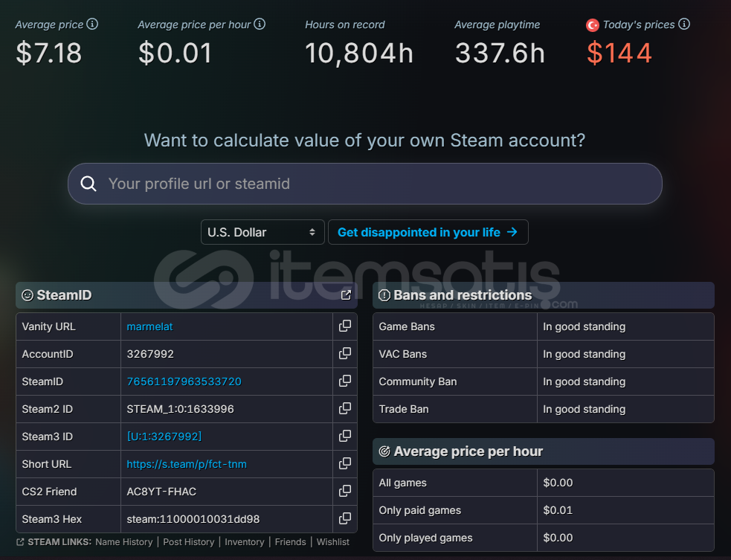Screen dimensions: 731x560
Task: Select the AccountID number 3267992
Action: tap(150, 354)
